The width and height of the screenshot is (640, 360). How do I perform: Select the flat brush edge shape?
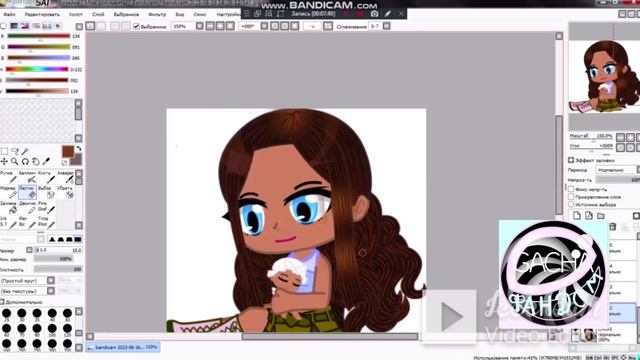coord(78,239)
